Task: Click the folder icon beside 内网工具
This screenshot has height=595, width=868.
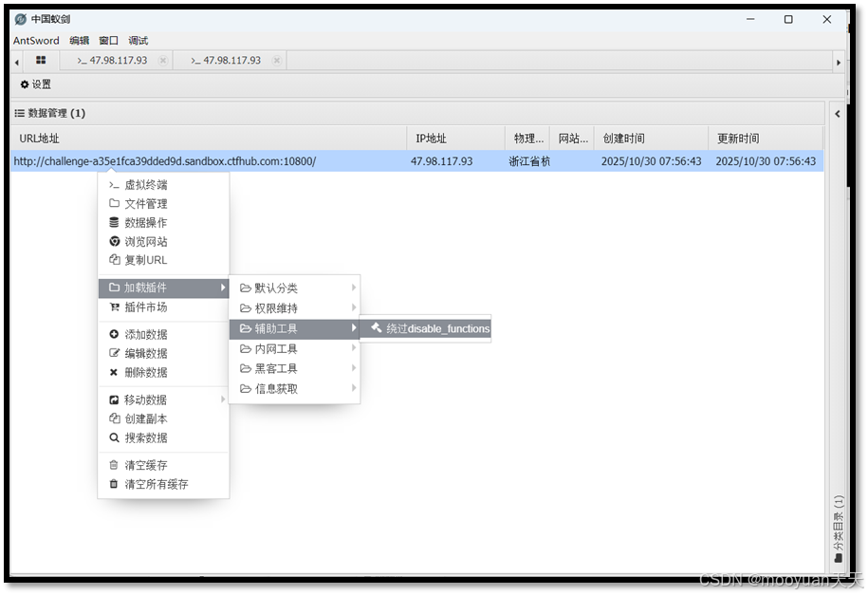Action: tap(246, 348)
